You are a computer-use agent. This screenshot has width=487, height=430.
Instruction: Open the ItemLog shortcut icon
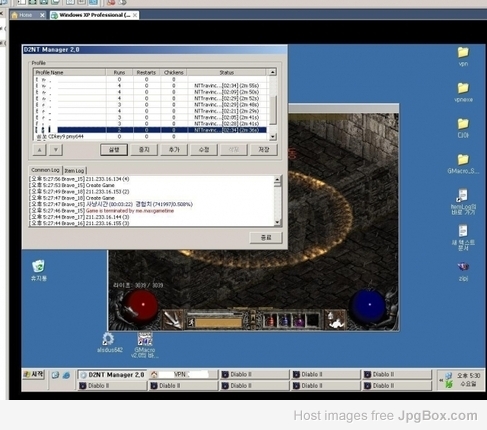pyautogui.click(x=463, y=201)
